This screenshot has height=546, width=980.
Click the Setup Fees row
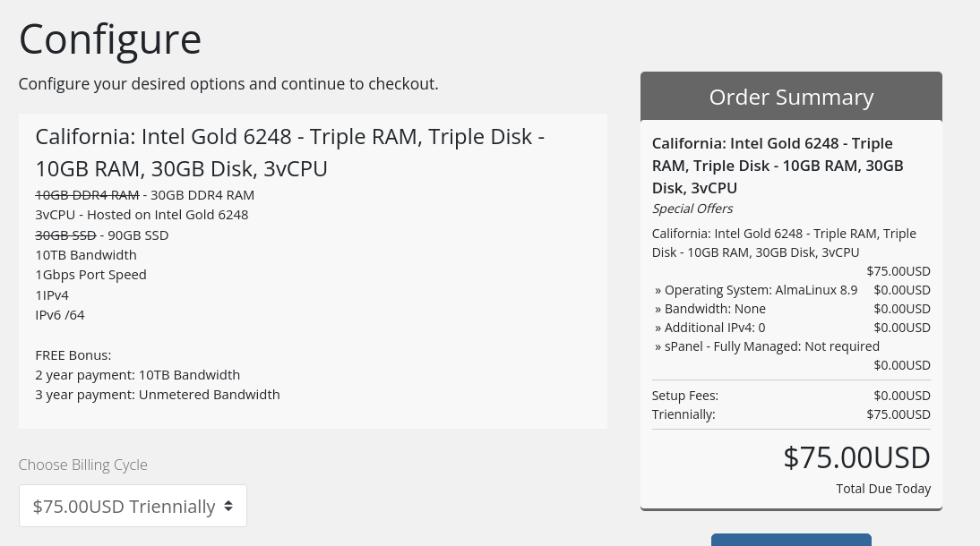click(791, 396)
